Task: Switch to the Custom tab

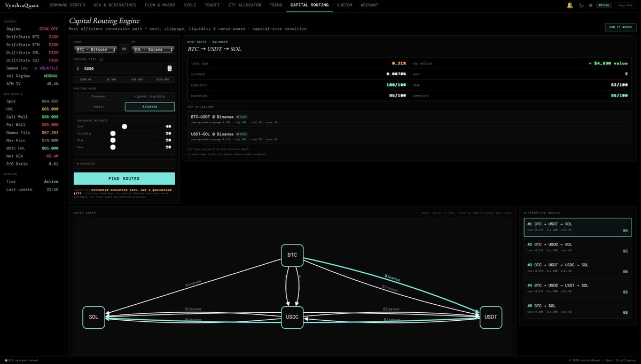Action: (345, 5)
